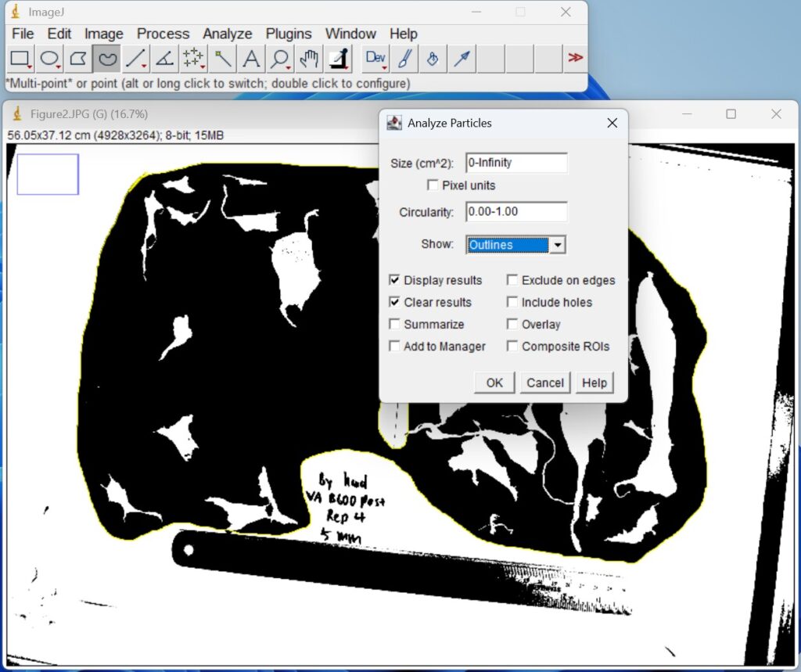The height and width of the screenshot is (672, 801).
Task: Select the rectangle selection tool
Action: (x=20, y=59)
